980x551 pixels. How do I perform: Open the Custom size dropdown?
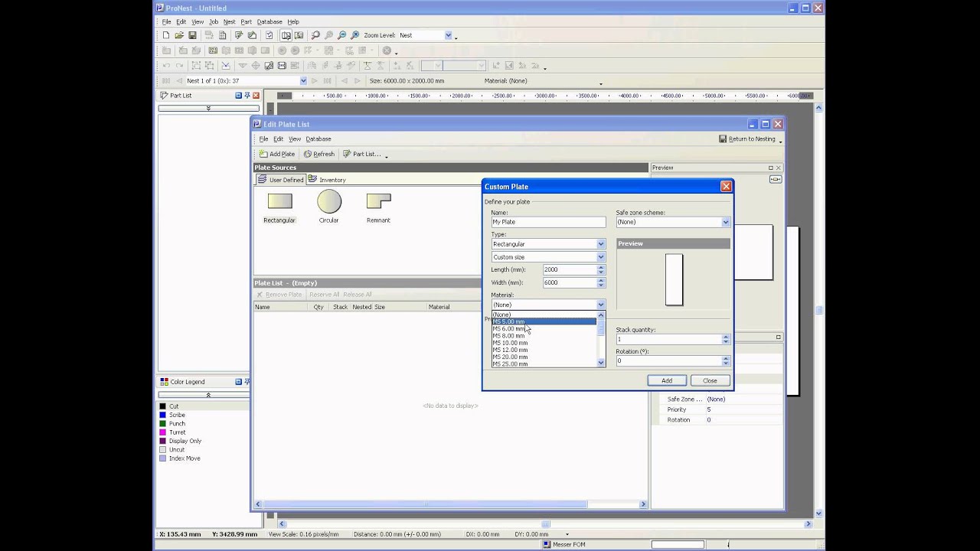click(x=601, y=257)
